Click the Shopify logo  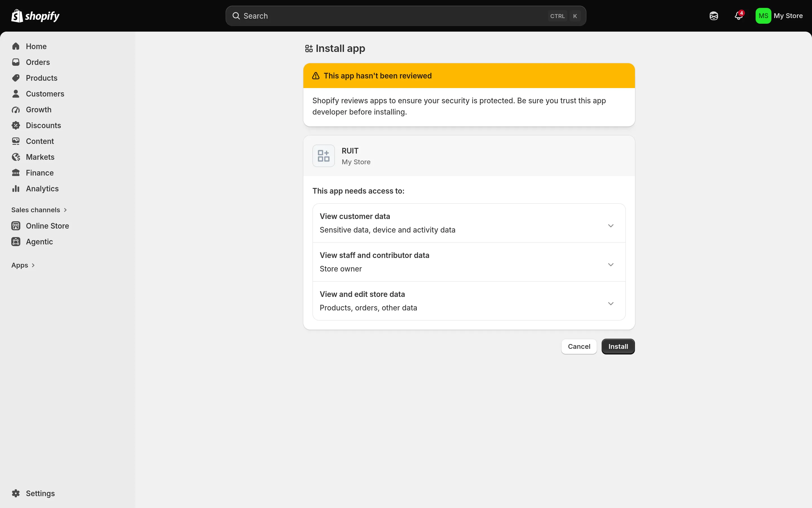pyautogui.click(x=35, y=16)
